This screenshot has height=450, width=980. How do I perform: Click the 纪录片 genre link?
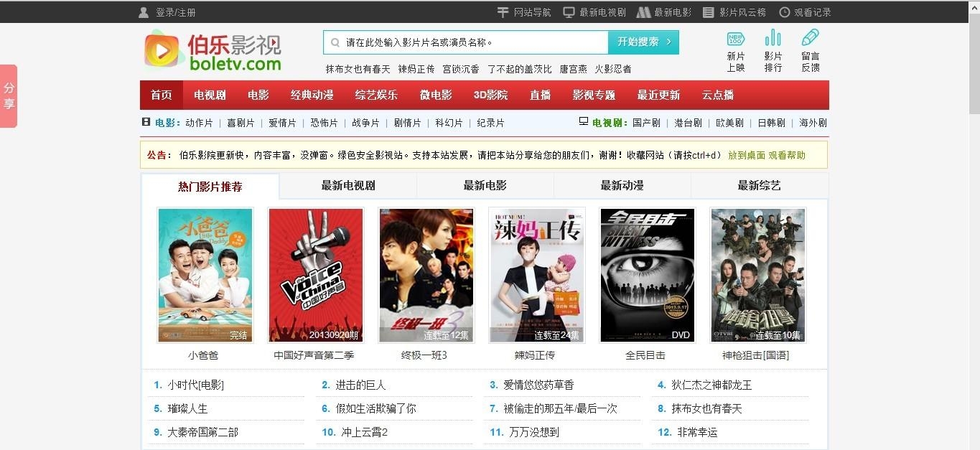click(490, 123)
